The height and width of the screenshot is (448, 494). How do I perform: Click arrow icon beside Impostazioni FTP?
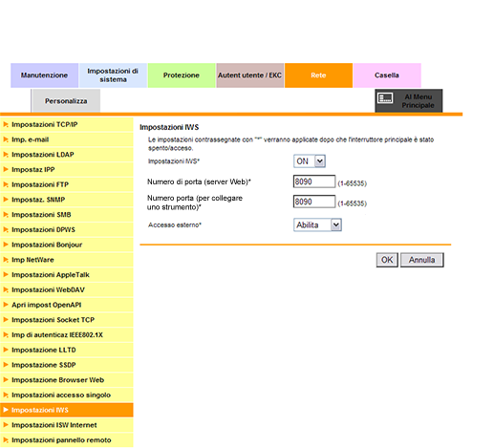tap(6, 184)
